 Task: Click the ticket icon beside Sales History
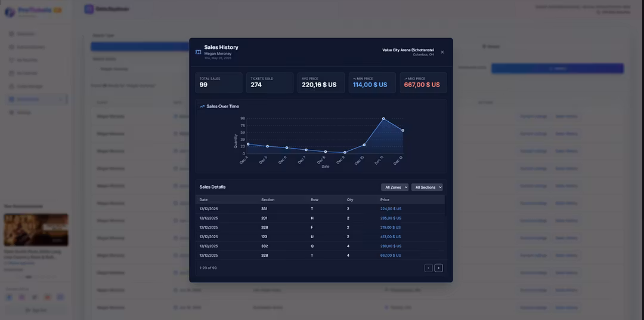pos(198,52)
